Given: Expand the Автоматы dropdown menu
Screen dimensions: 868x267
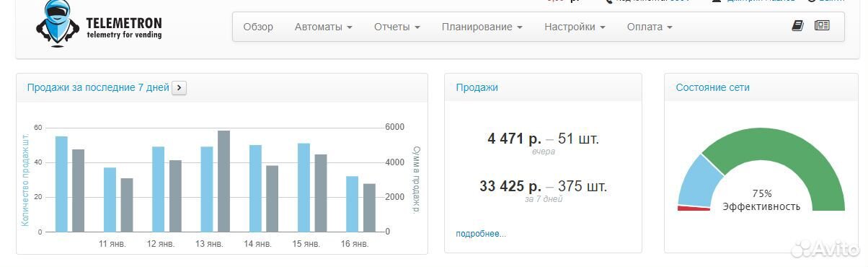Looking at the screenshot, I should click(323, 27).
